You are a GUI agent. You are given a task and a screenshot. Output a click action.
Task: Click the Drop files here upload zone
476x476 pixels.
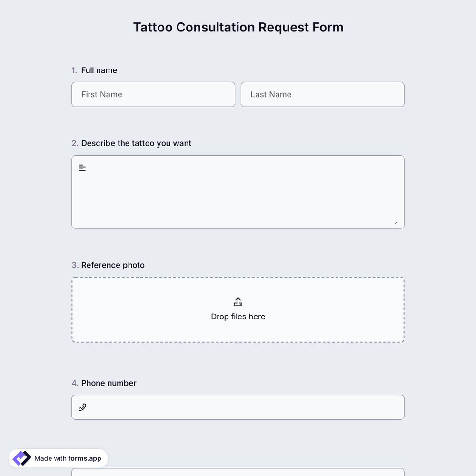click(238, 309)
